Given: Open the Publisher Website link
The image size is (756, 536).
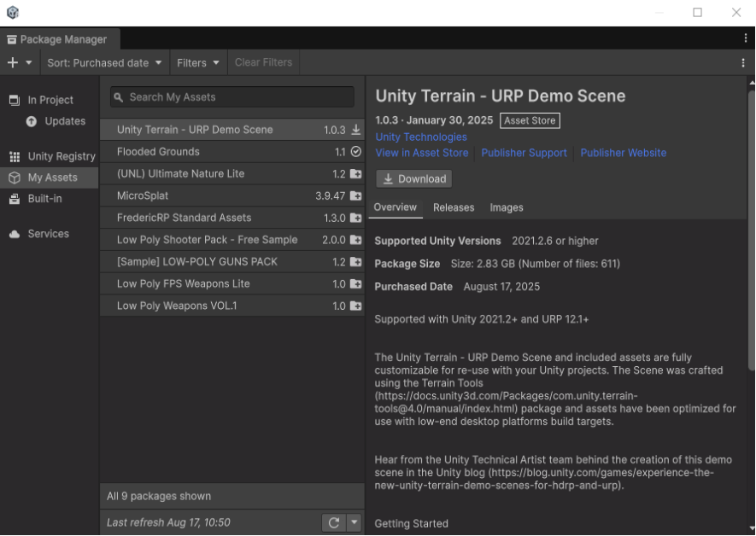Looking at the screenshot, I should [624, 153].
